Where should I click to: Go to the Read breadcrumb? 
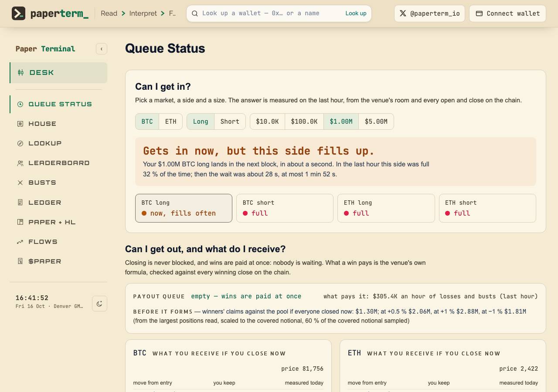click(x=109, y=14)
